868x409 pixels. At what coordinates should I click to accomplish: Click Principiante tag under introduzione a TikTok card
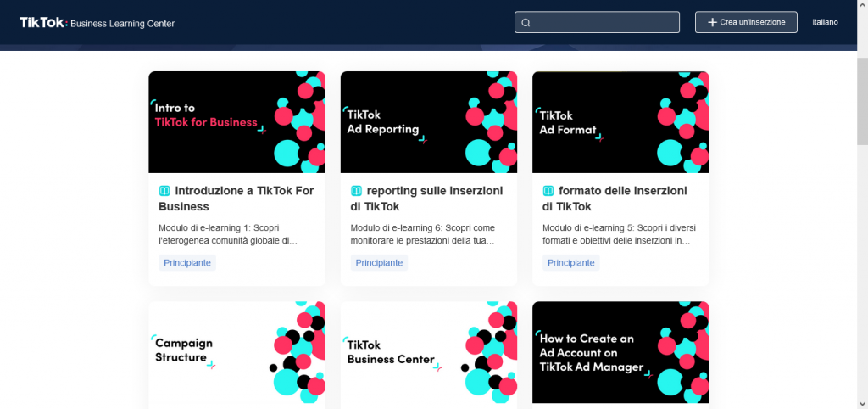point(187,263)
